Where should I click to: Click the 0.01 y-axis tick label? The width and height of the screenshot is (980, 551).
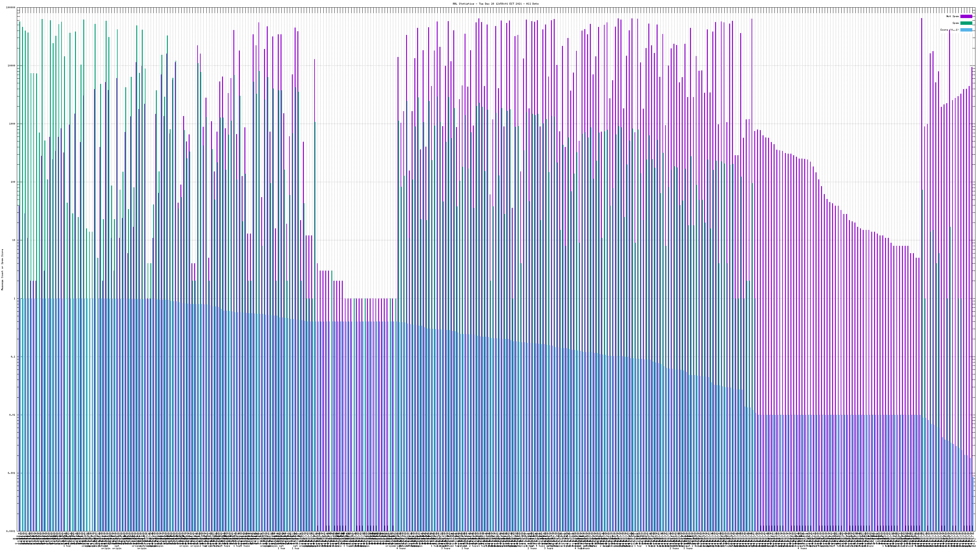(x=13, y=415)
